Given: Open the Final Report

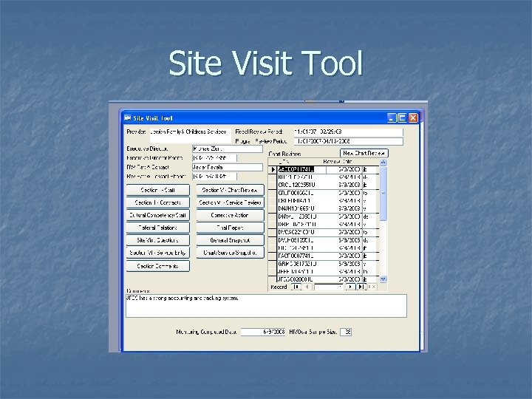Looking at the screenshot, I should (230, 228).
